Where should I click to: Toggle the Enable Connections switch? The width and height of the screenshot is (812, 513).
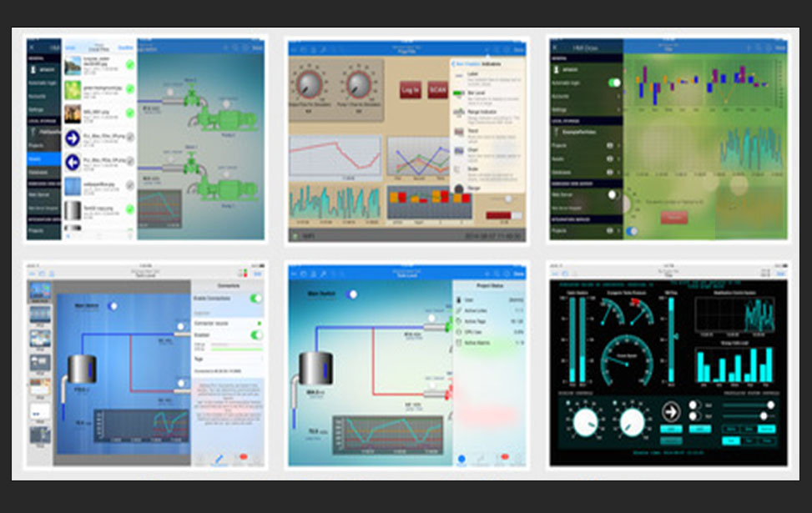tap(256, 298)
